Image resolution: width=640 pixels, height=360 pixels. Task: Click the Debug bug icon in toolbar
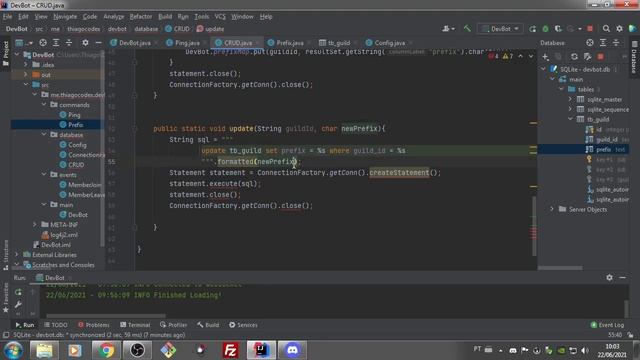[x=545, y=29]
